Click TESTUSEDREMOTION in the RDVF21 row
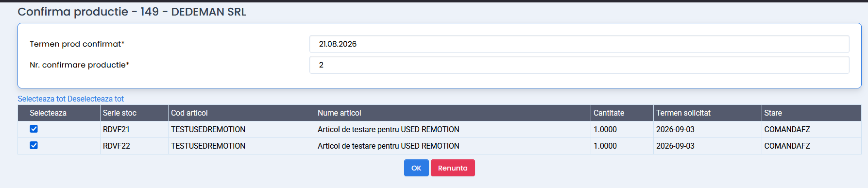Screen dimensions: 868x188 (208, 129)
